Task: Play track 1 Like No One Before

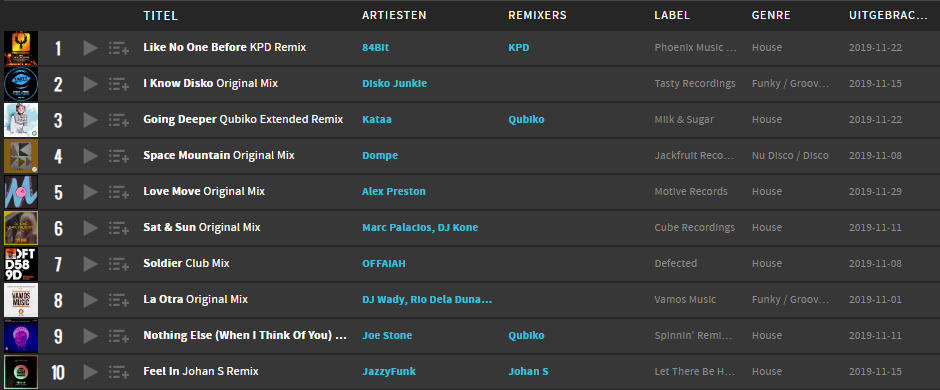Action: pyautogui.click(x=91, y=48)
